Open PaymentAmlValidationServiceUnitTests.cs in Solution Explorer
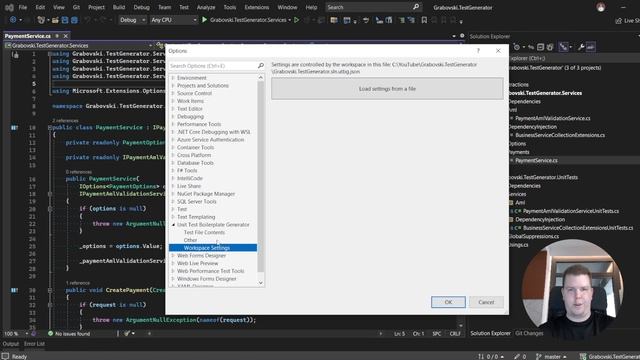The height and width of the screenshot is (360, 640). coord(571,211)
